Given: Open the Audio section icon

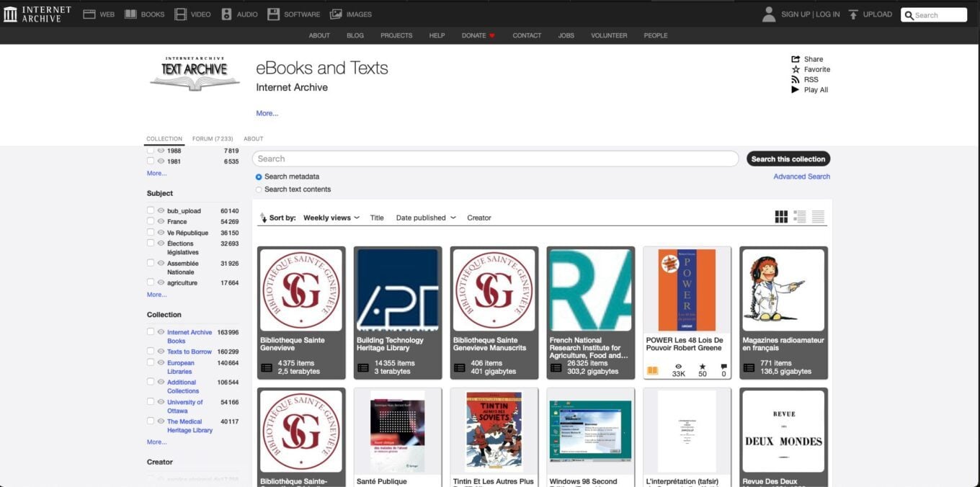Looking at the screenshot, I should (x=226, y=14).
